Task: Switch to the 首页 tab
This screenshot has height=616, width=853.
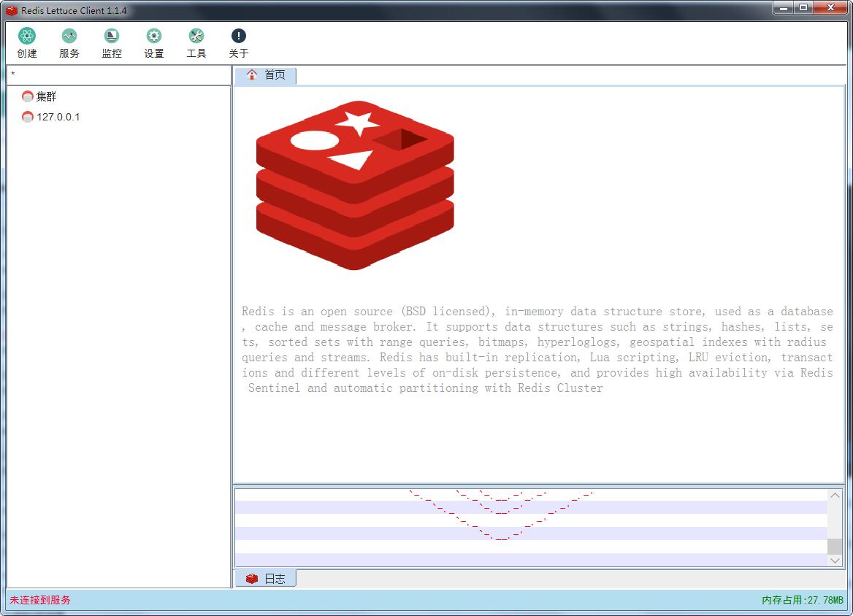Action: [266, 75]
